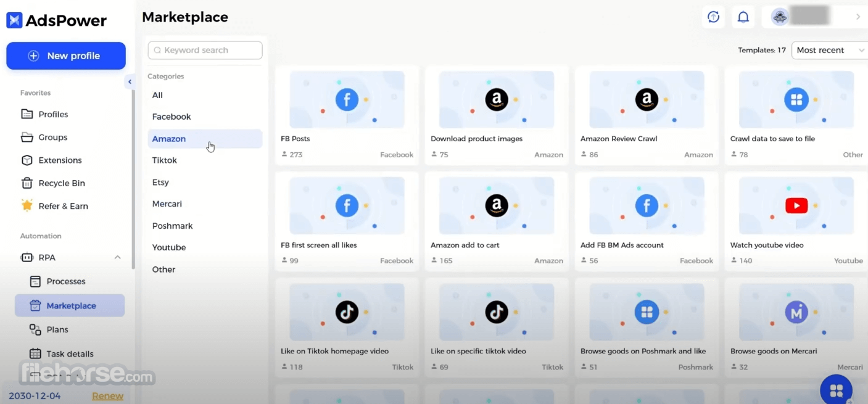This screenshot has height=404, width=868.
Task: Click the FB Posts template title
Action: [296, 139]
